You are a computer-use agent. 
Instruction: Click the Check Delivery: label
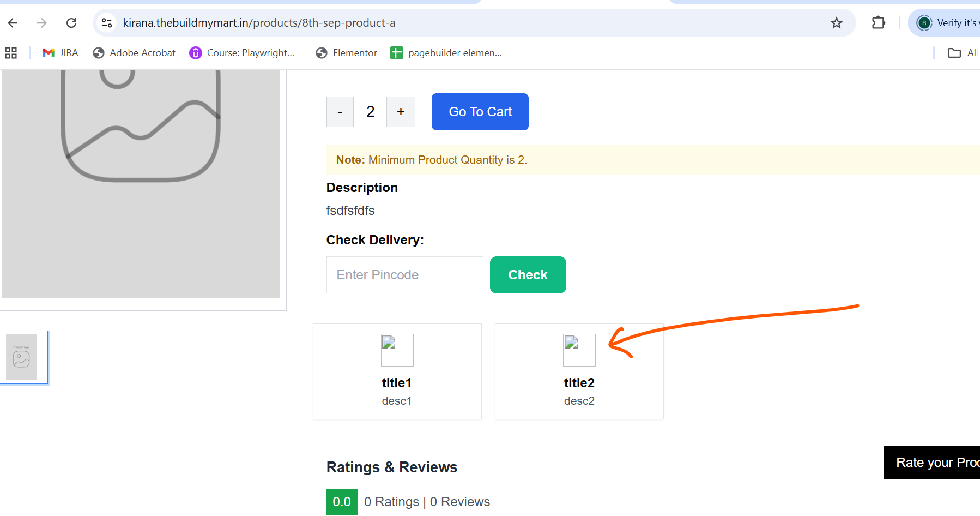(375, 240)
